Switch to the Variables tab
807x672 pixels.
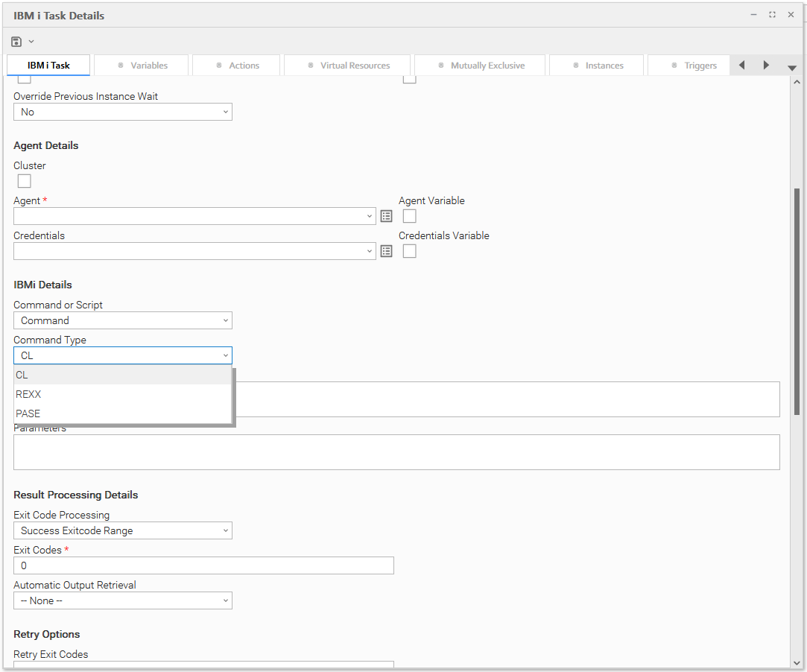pos(142,66)
